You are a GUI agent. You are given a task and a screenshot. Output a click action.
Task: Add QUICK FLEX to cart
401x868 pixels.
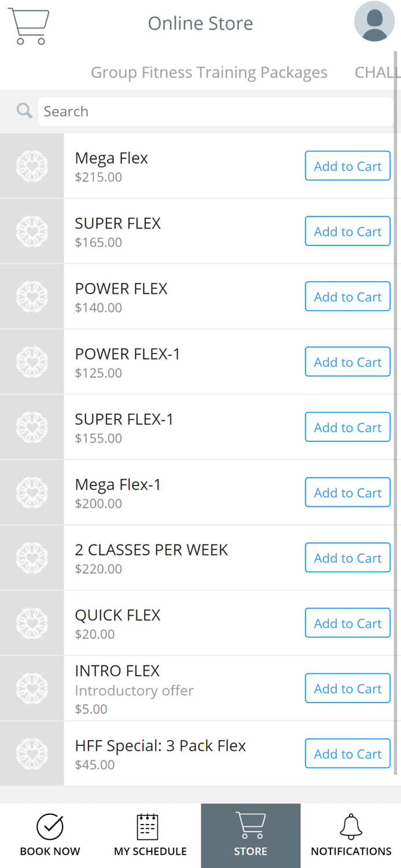[x=347, y=623]
